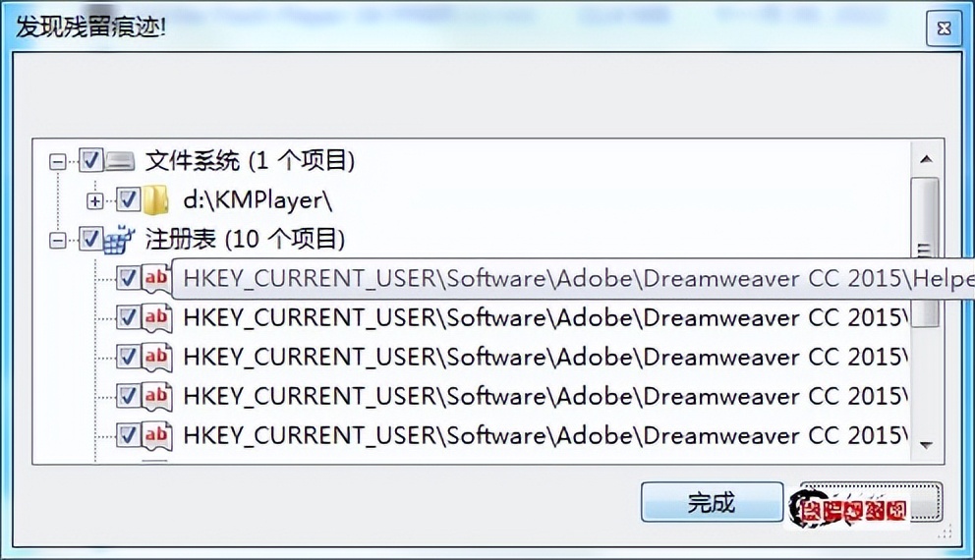Click the registry cube icon beside 注册表

click(x=119, y=240)
